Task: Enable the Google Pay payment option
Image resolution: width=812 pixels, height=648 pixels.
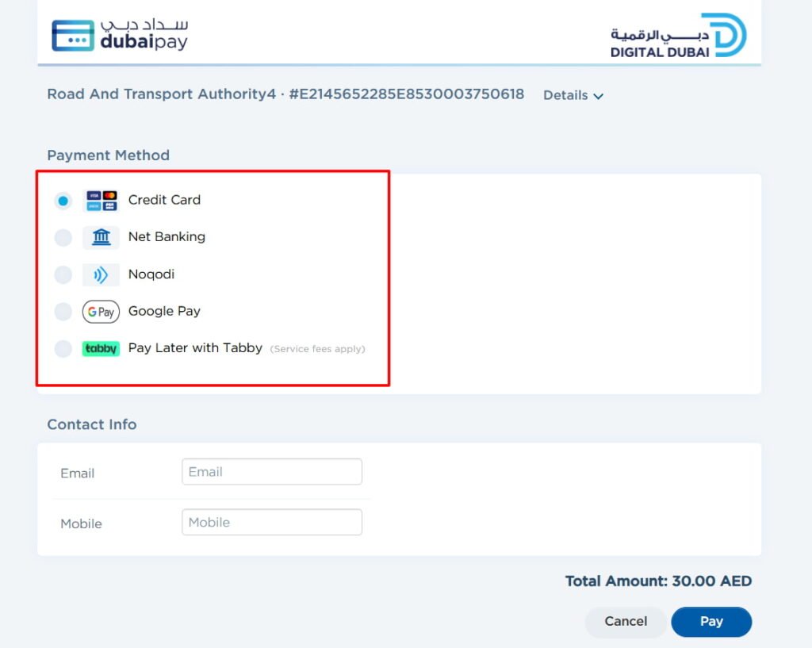Action: [63, 312]
